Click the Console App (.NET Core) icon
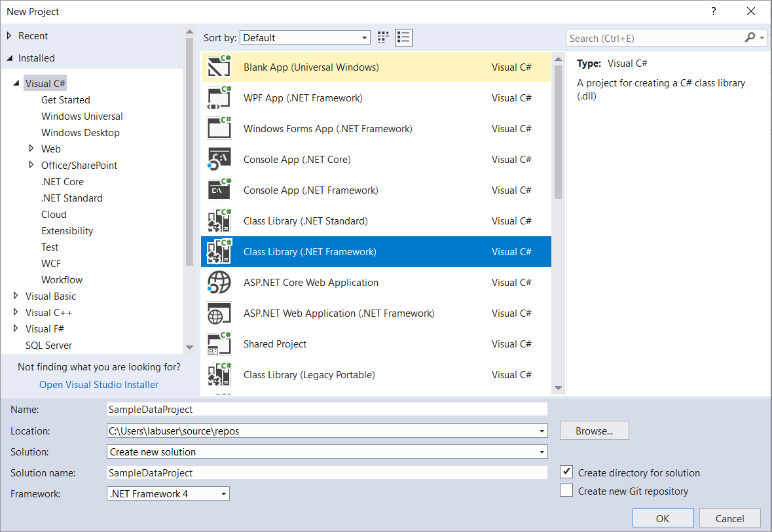 (219, 160)
